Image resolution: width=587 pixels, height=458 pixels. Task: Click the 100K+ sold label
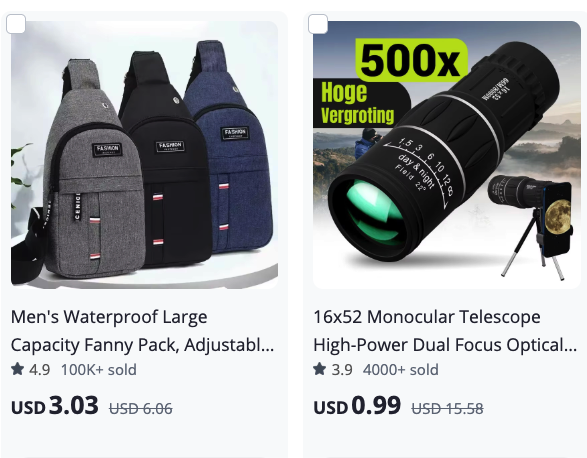(x=99, y=370)
